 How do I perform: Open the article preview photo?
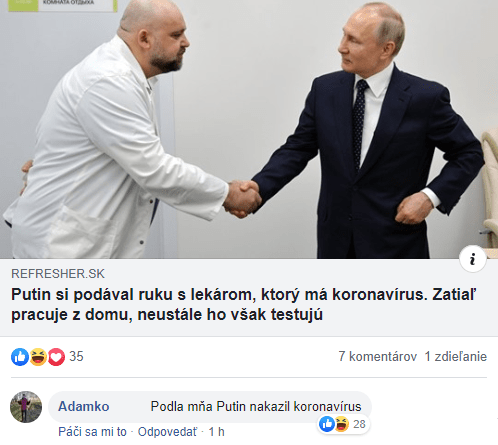[x=249, y=129]
